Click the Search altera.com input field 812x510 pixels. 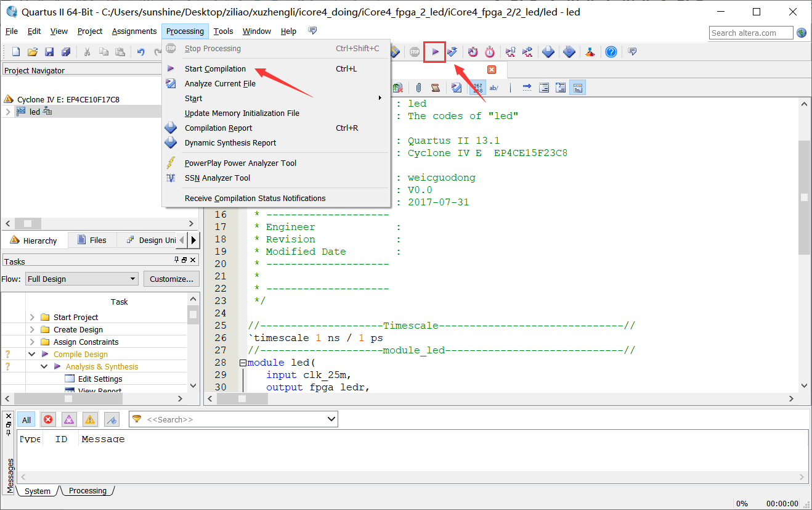[751, 33]
